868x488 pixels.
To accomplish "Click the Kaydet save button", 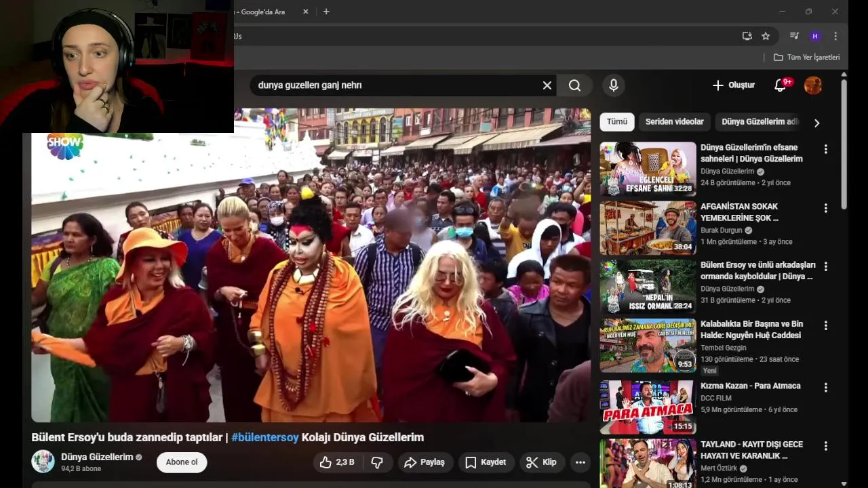I will point(486,462).
